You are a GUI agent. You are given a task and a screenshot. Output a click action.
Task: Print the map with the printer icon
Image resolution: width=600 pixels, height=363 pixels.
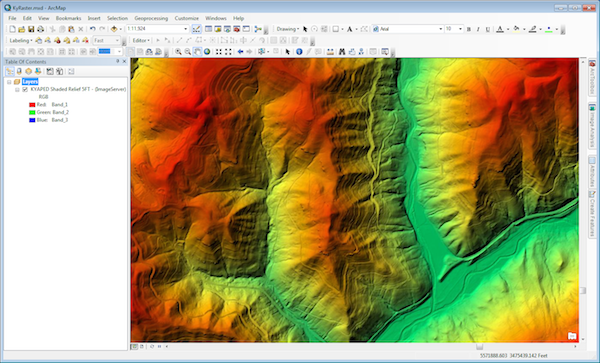[x=40, y=29]
